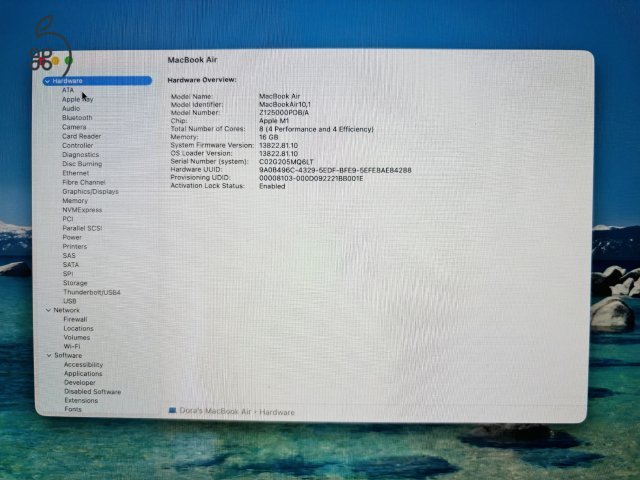Select Audio in the Hardware list
Screen dimensions: 640x480
[71, 109]
